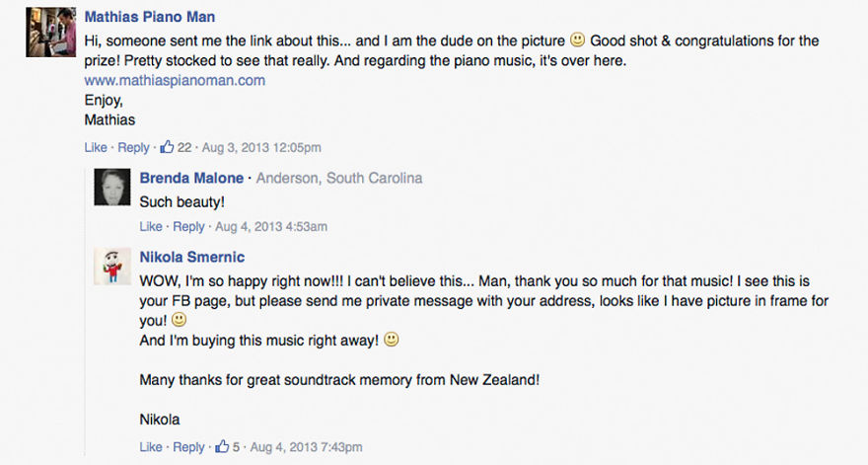
Task: Click the Anderson, South Carolina location text
Action: point(340,178)
